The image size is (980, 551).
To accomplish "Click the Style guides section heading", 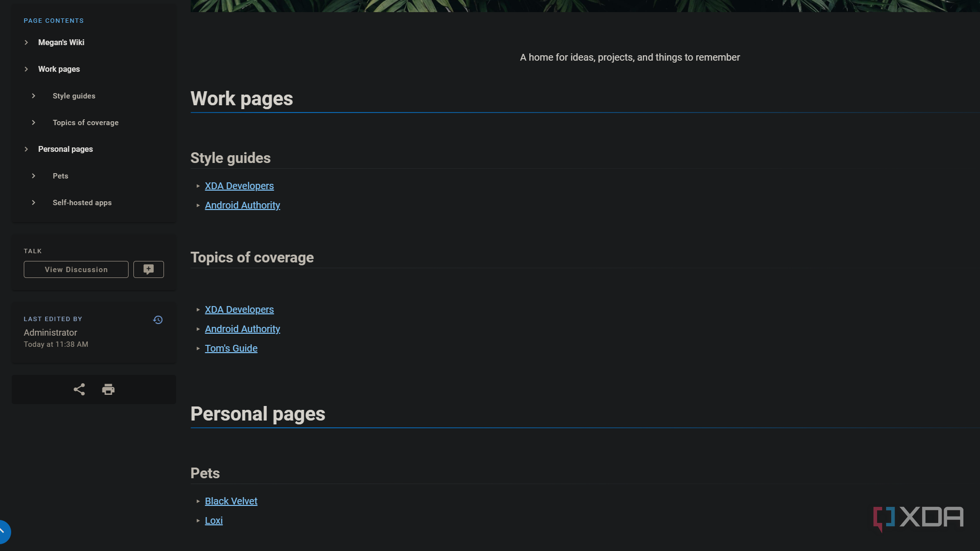I will [x=230, y=159].
